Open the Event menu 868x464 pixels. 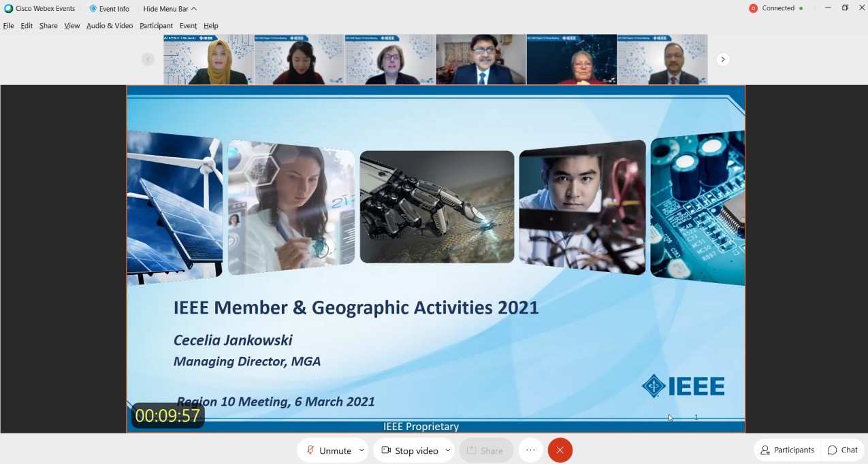click(x=189, y=26)
